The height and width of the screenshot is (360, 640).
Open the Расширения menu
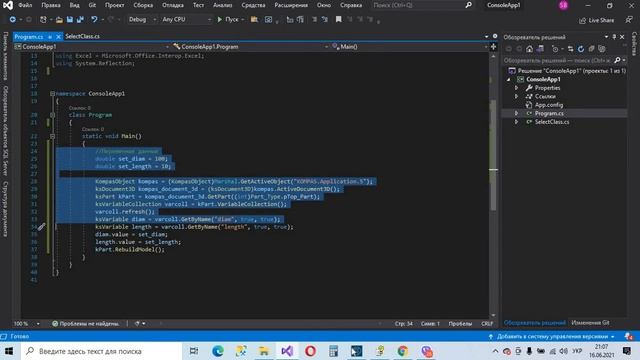pos(291,5)
